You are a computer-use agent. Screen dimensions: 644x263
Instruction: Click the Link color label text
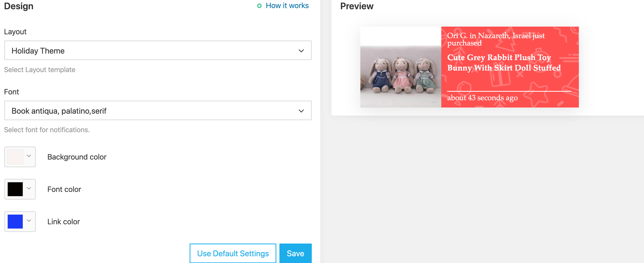pos(64,222)
